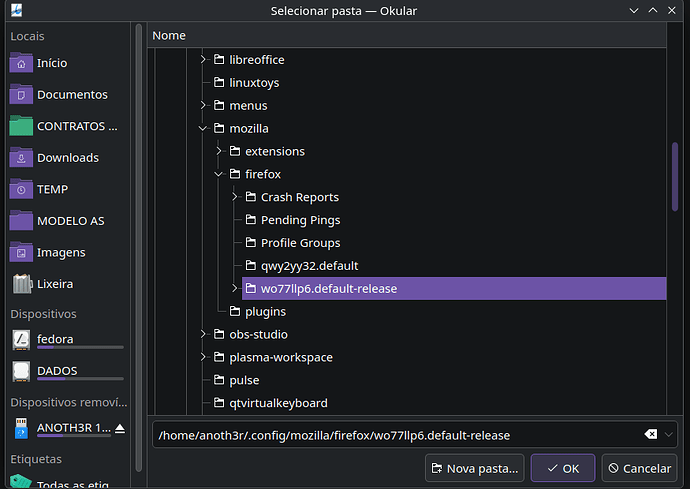Click the Cancelar button

pos(639,468)
